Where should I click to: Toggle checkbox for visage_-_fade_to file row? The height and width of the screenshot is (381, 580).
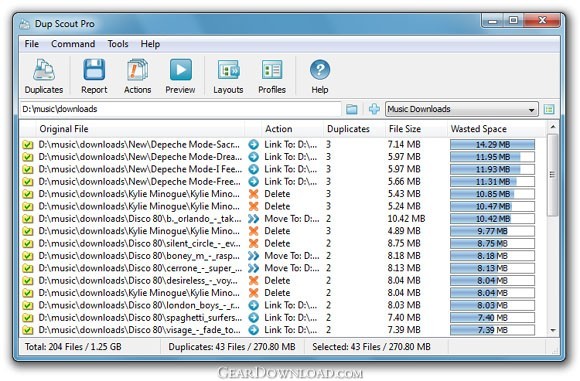tap(28, 330)
